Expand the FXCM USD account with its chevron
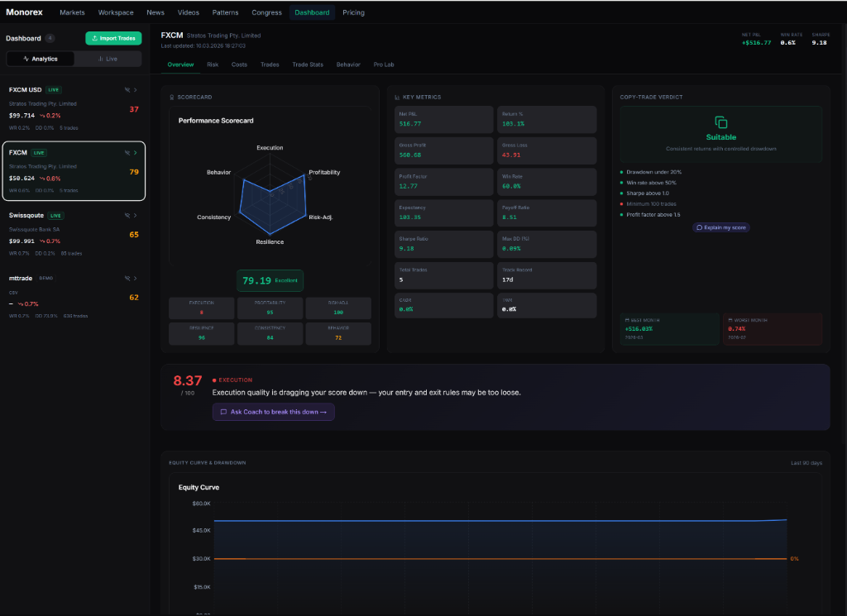 [x=134, y=89]
